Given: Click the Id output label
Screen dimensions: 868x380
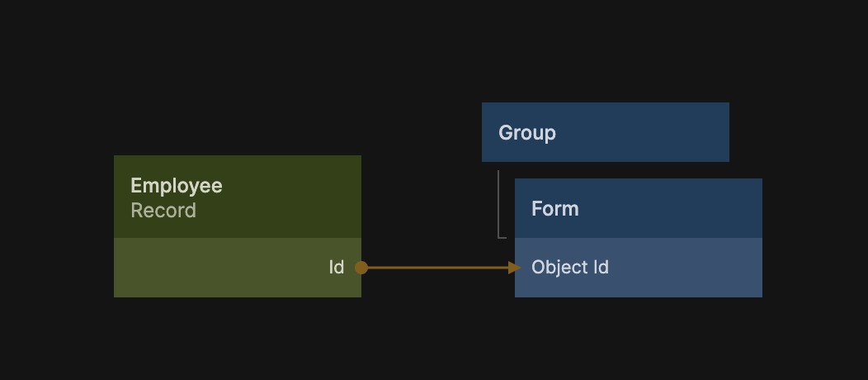Looking at the screenshot, I should [x=337, y=268].
